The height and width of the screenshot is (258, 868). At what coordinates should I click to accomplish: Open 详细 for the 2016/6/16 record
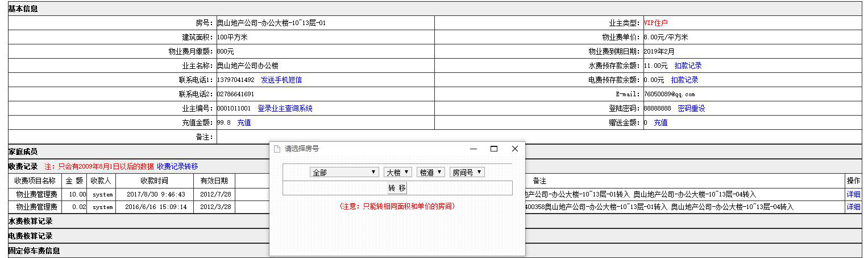point(854,207)
